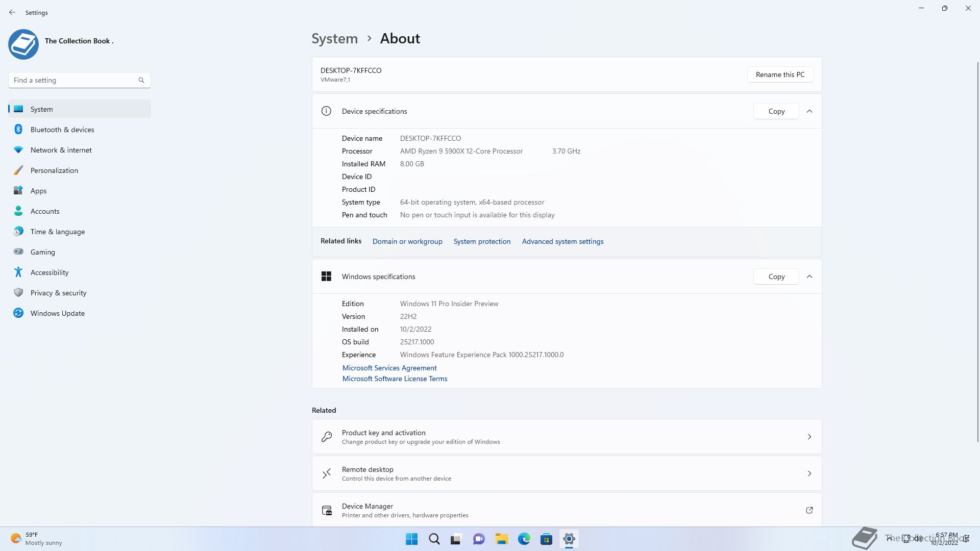The height and width of the screenshot is (551, 980).
Task: Open Privacy & security page
Action: [x=80, y=293]
